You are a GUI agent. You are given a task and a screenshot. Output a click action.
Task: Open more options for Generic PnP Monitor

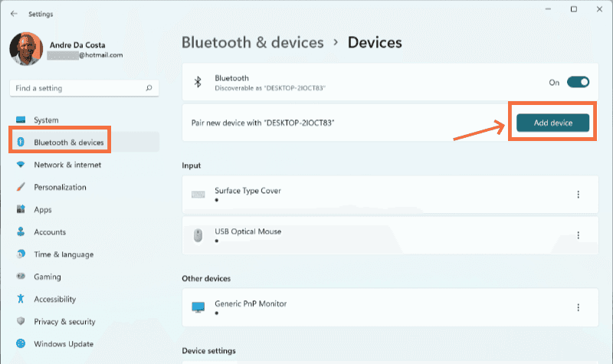(579, 307)
